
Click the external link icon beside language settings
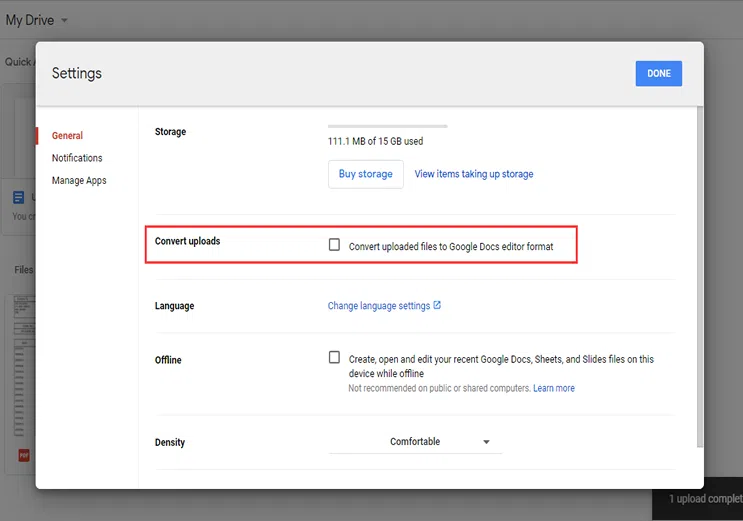point(437,305)
